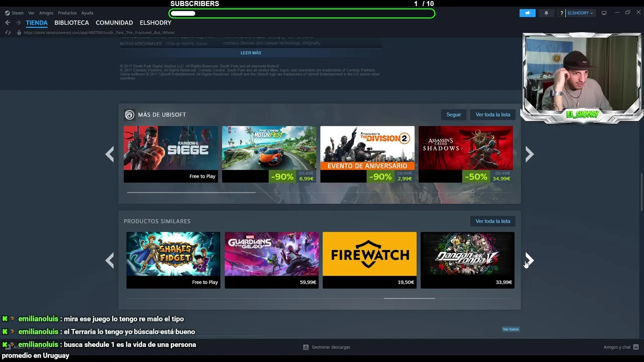644x362 pixels.
Task: Switch to the COMUNIDAD tab
Action: 114,23
